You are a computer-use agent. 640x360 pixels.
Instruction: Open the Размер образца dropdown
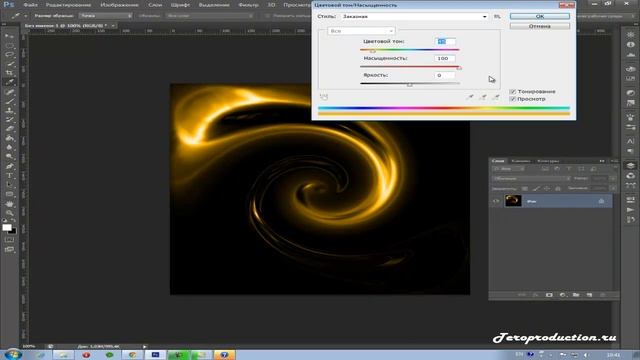106,16
